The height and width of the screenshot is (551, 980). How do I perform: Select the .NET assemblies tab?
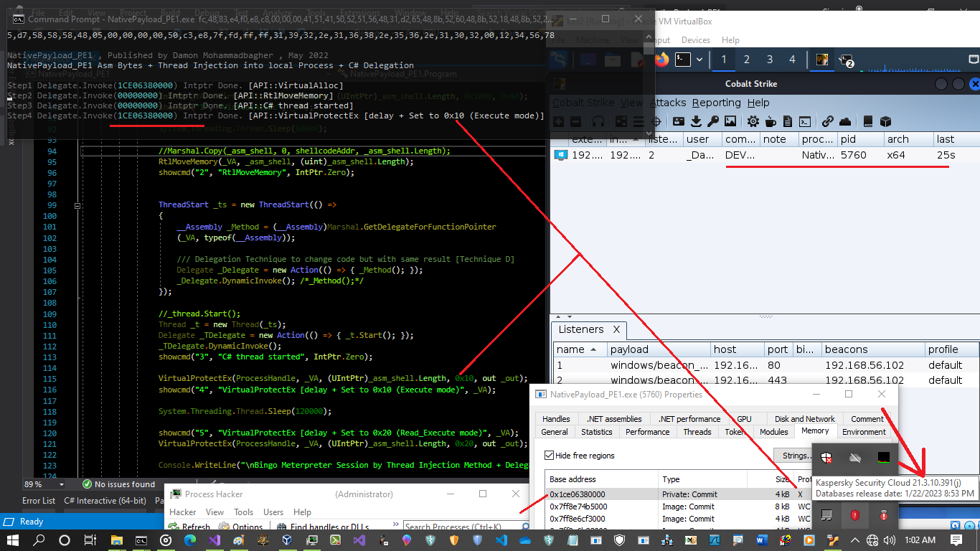tap(614, 419)
